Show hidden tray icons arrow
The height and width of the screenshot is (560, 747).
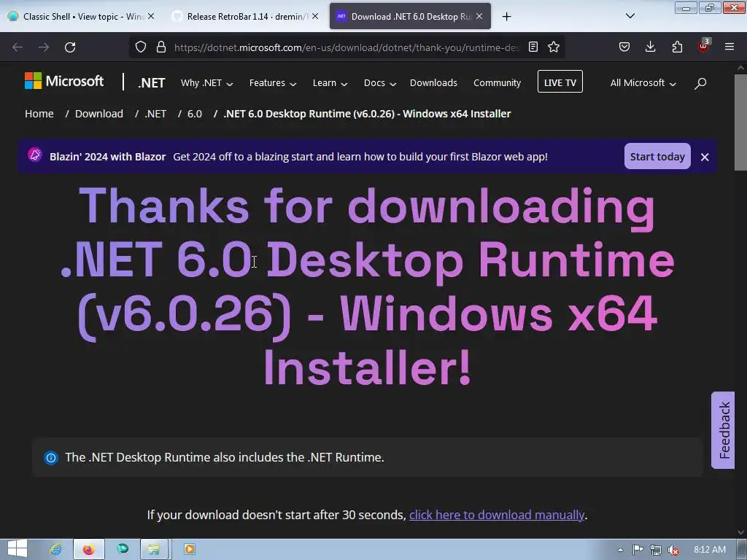620,550
